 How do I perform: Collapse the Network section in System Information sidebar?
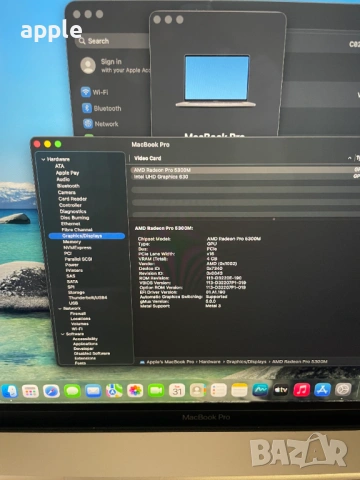coord(60,309)
